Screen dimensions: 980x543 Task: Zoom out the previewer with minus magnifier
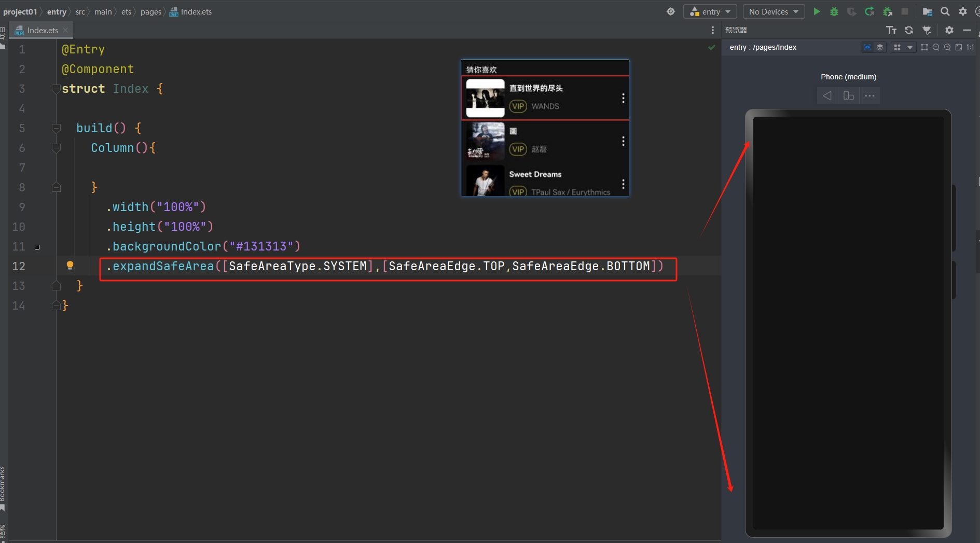click(936, 47)
